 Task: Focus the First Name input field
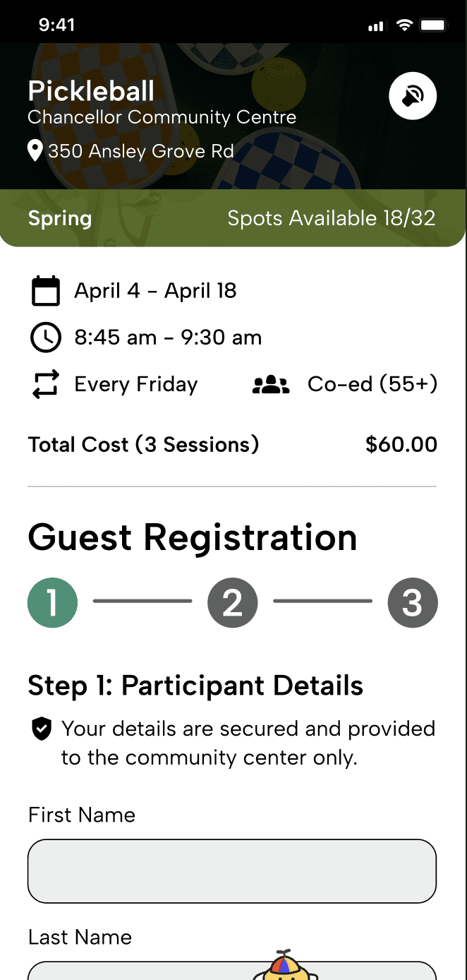232,871
